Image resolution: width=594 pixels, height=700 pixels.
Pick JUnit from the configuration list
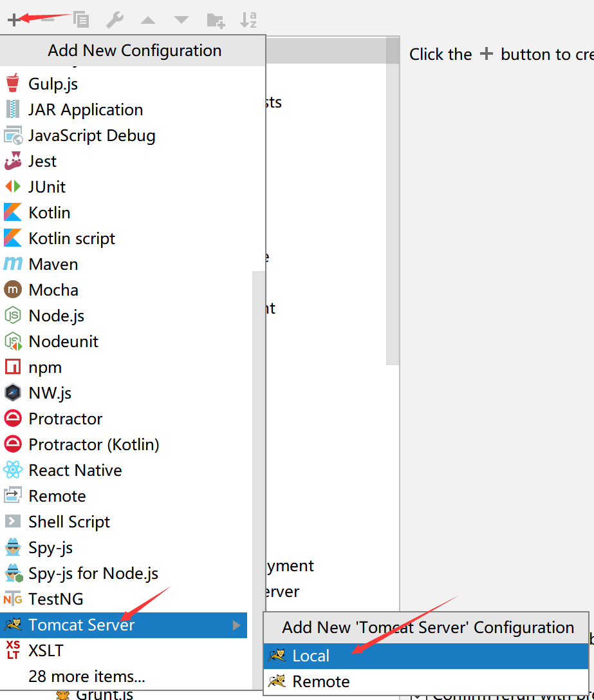pos(123,187)
